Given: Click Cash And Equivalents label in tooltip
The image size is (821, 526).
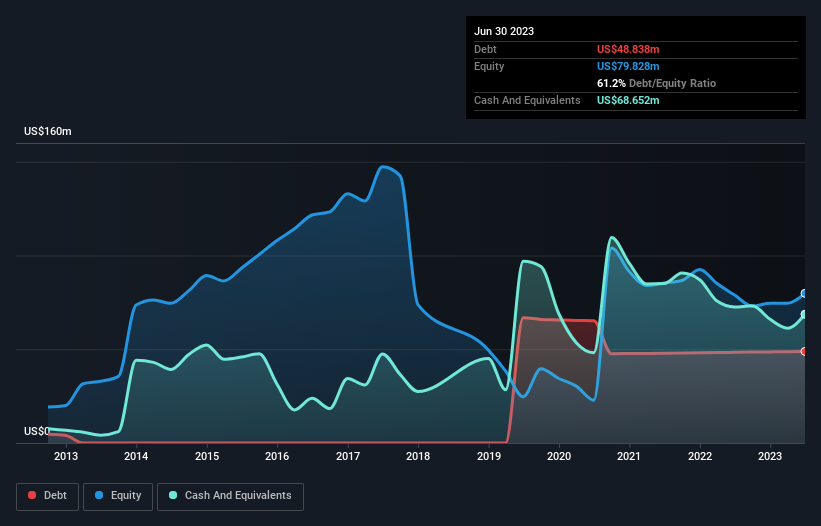Looking at the screenshot, I should pos(527,100).
